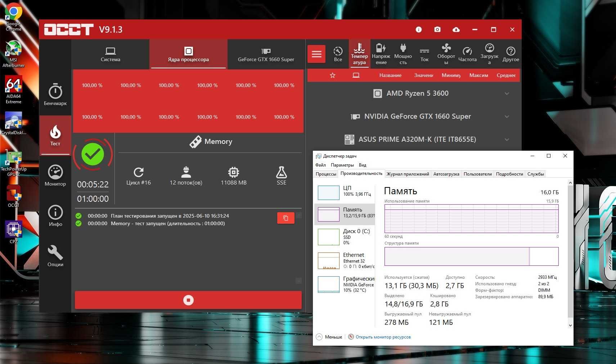
Task: Sort sensors by Название column
Action: pos(390,75)
